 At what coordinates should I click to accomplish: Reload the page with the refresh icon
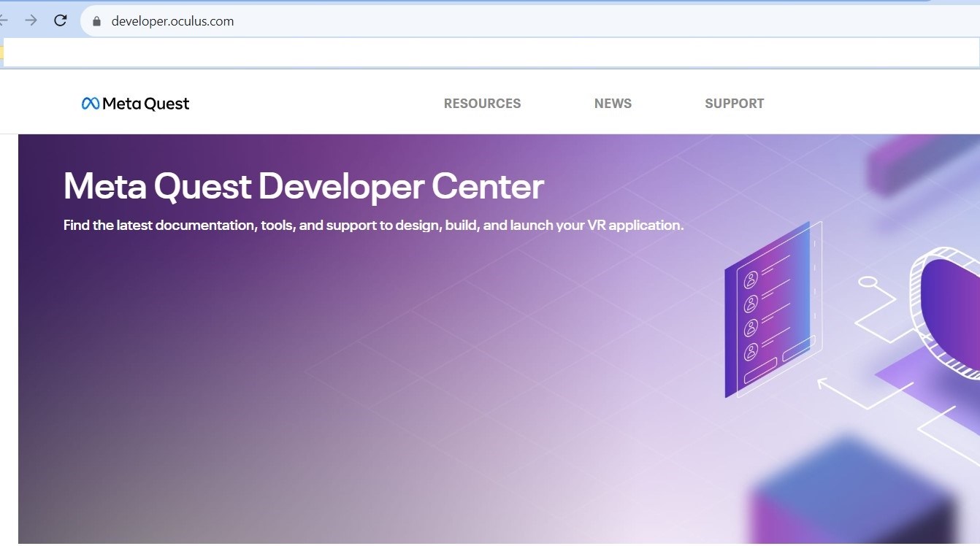pyautogui.click(x=61, y=20)
